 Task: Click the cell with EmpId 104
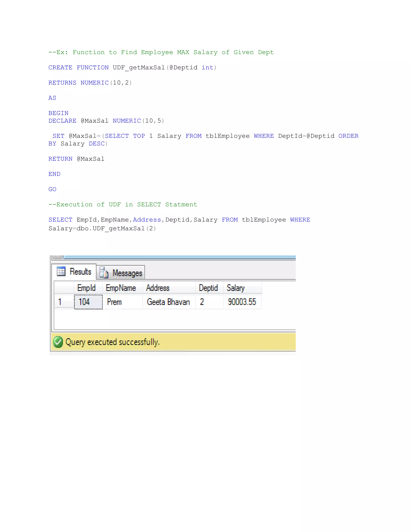[x=88, y=302]
